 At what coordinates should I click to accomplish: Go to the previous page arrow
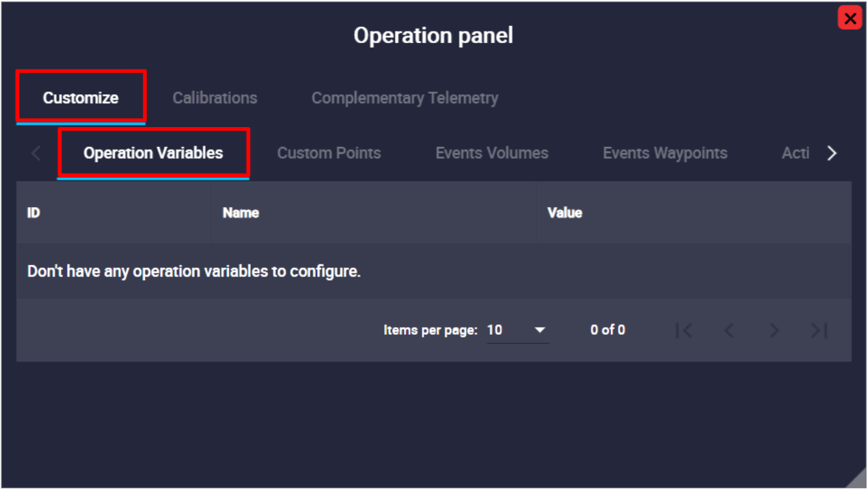(729, 331)
